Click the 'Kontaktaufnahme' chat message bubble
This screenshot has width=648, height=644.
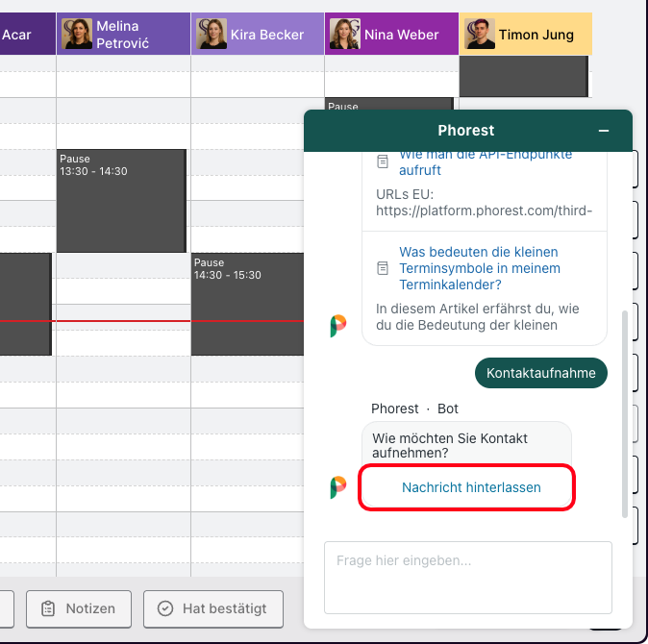tap(541, 373)
